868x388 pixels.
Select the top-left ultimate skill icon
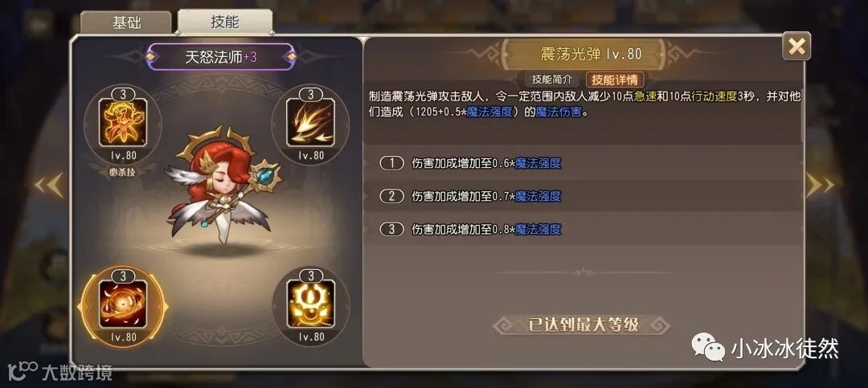coord(122,122)
